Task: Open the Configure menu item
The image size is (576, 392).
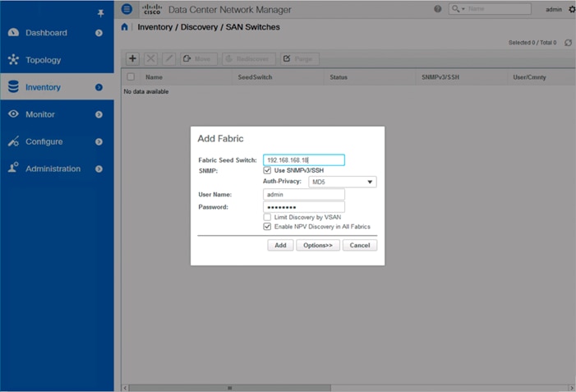Action: [x=44, y=141]
